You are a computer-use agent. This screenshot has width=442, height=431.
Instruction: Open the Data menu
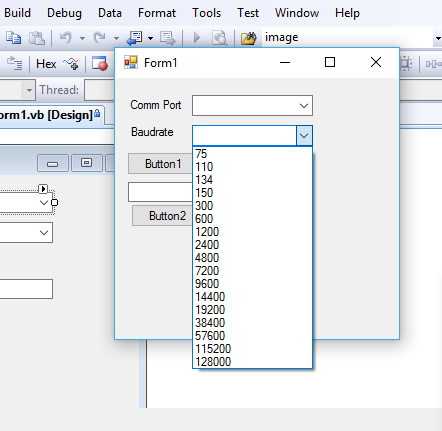(x=110, y=13)
